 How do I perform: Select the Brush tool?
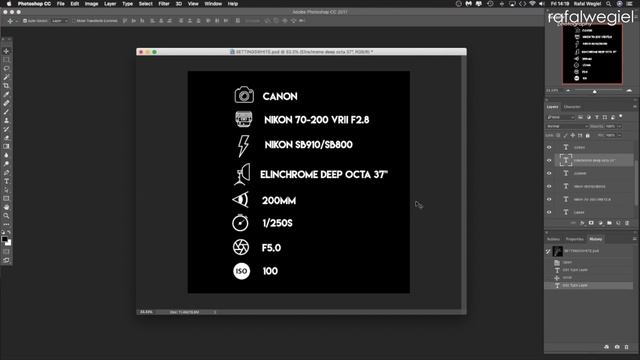tap(6, 112)
